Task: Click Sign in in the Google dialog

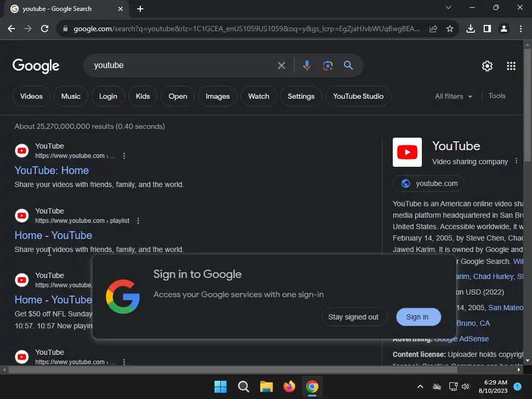Action: [x=419, y=317]
